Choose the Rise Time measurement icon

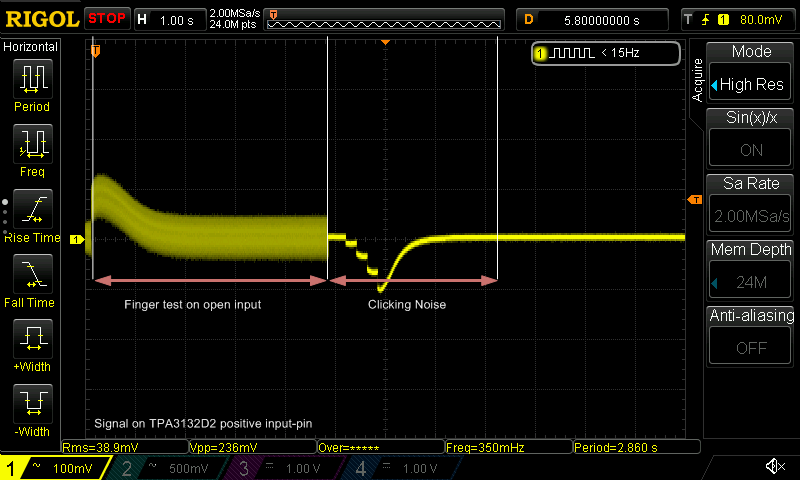pyautogui.click(x=32, y=210)
